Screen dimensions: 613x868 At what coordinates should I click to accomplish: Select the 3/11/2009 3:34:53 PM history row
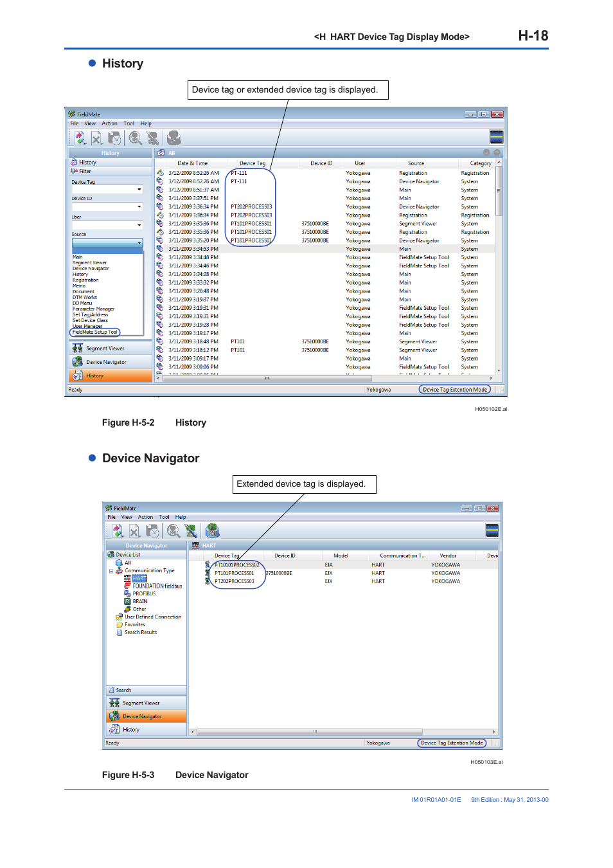pos(326,249)
